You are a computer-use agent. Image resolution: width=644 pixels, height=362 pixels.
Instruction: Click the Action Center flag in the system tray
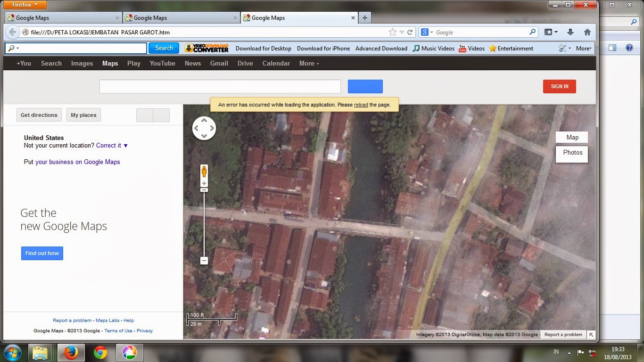581,353
